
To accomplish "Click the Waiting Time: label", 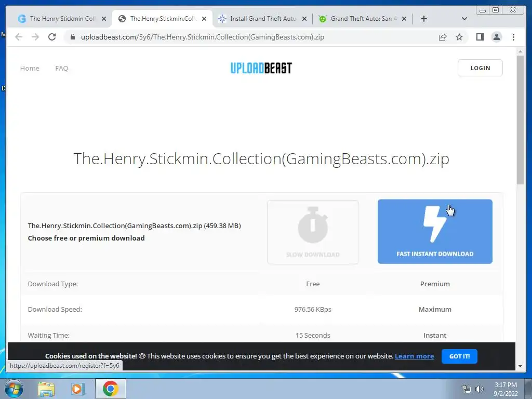I will click(48, 335).
